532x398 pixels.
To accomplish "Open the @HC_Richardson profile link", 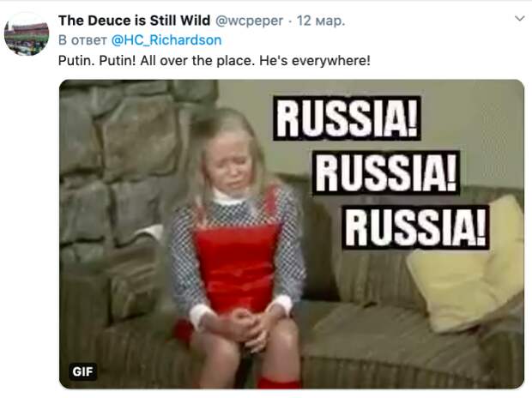I will [x=166, y=40].
